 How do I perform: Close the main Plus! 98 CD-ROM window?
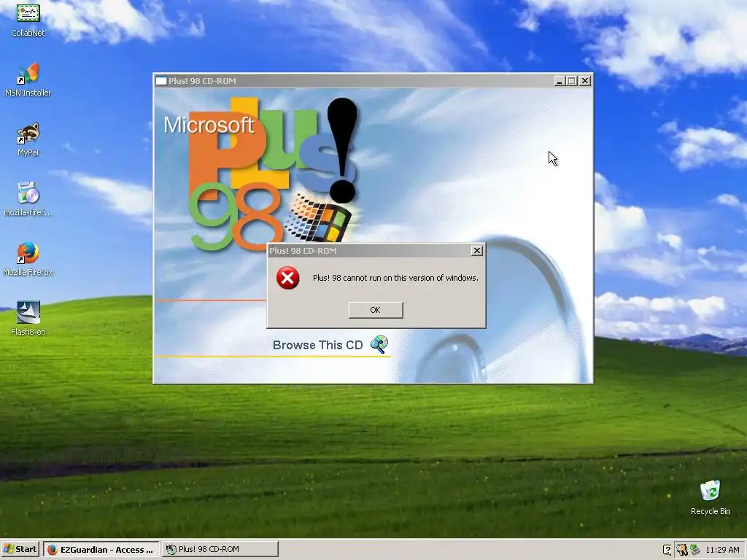[x=585, y=81]
